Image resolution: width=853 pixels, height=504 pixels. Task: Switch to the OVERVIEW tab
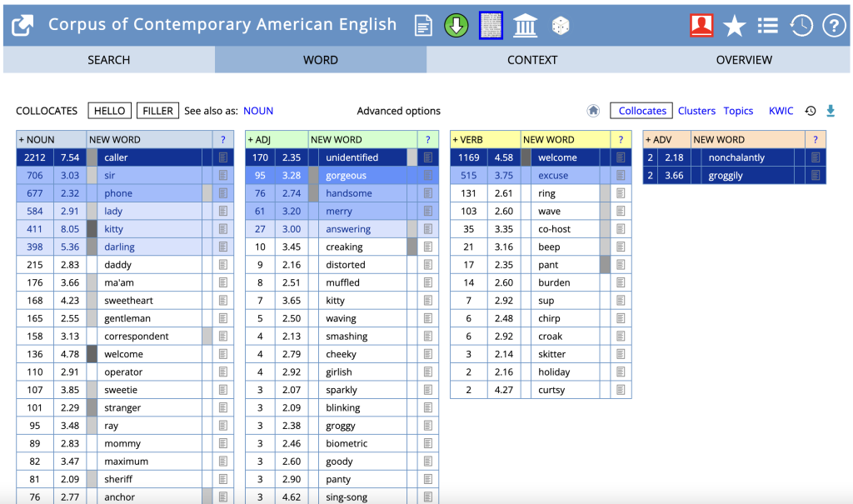pyautogui.click(x=744, y=60)
